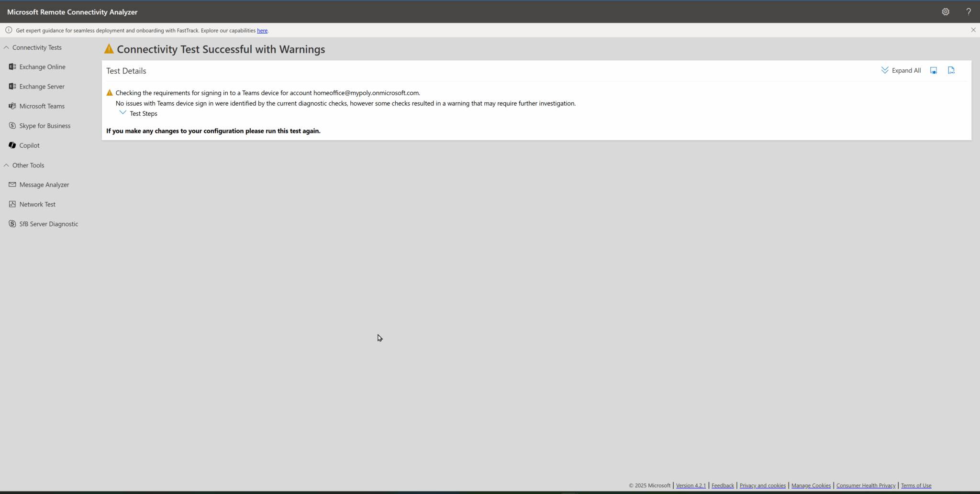Select the Copilot test category
Screen dimensions: 980x494
point(30,145)
